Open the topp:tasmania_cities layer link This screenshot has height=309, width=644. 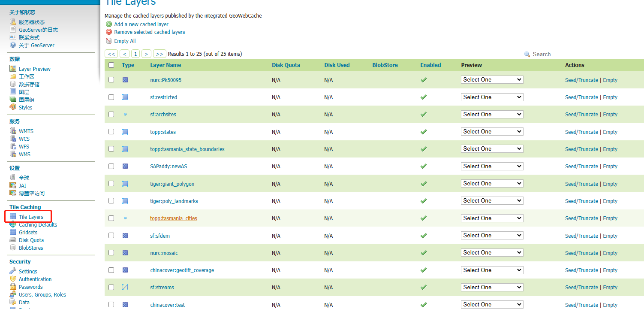point(174,218)
